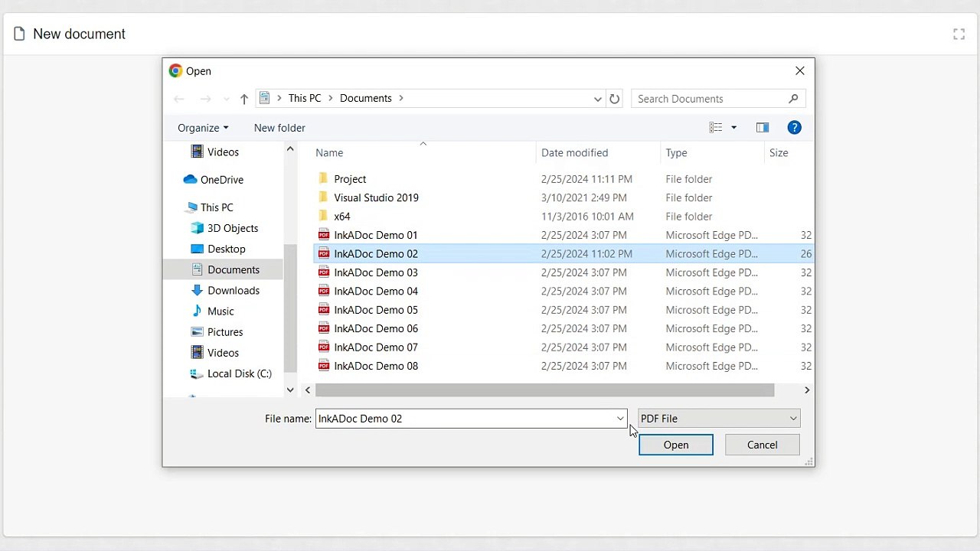Open recent locations dropdown arrow
The height and width of the screenshot is (551, 980).
(226, 99)
